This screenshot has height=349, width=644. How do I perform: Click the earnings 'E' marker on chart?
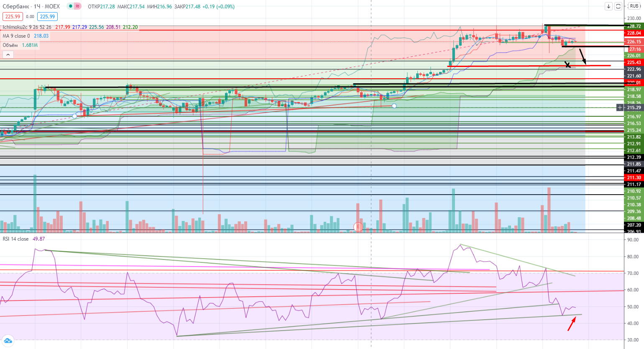pos(358,227)
